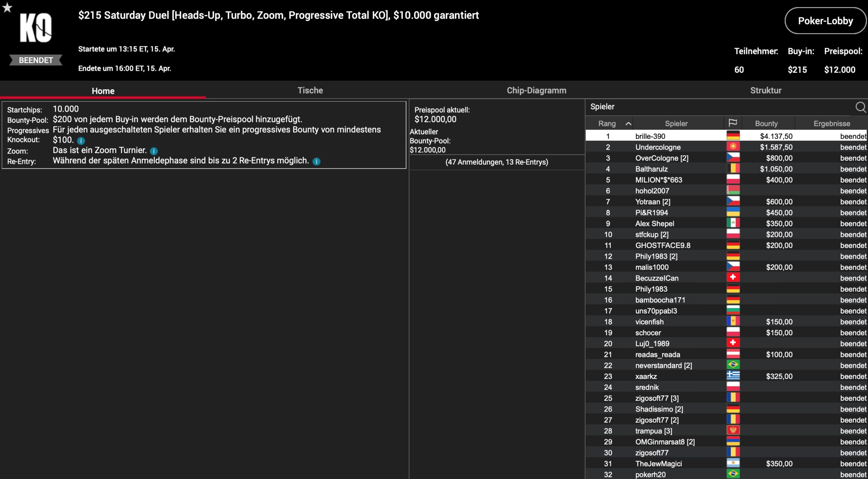Sort by Rang column arrow

click(x=628, y=124)
